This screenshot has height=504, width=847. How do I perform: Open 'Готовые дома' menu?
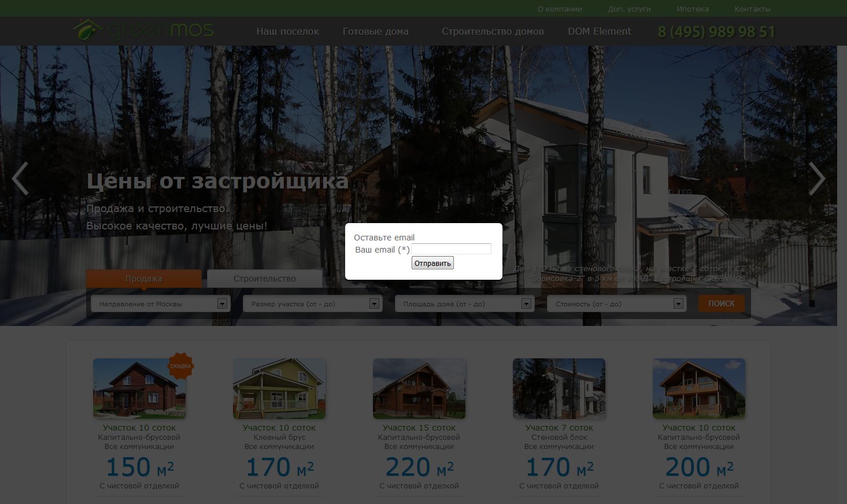click(x=376, y=31)
